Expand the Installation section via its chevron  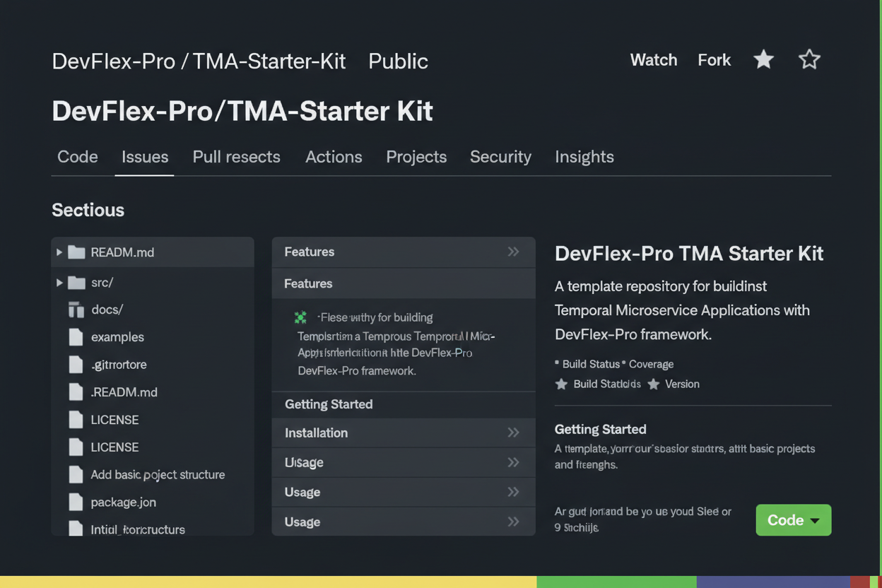click(x=514, y=433)
